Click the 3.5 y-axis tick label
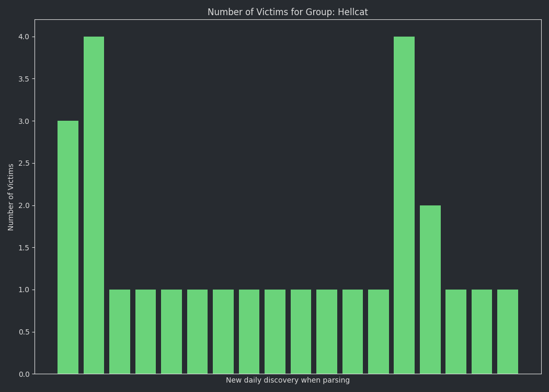549x392 pixels. (24, 79)
